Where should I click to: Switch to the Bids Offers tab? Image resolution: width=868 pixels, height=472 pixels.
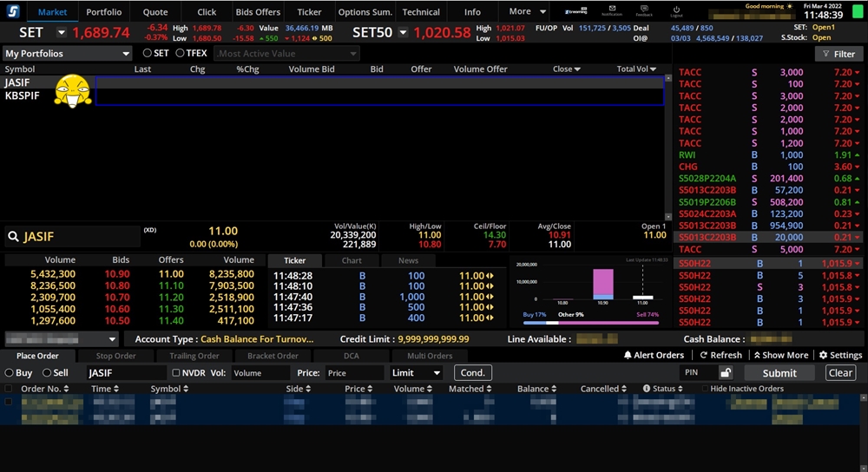point(258,12)
